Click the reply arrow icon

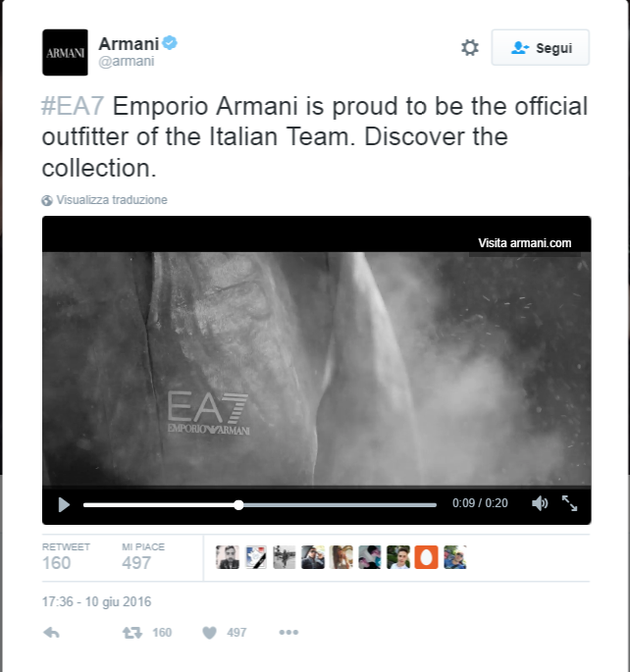coord(51,632)
